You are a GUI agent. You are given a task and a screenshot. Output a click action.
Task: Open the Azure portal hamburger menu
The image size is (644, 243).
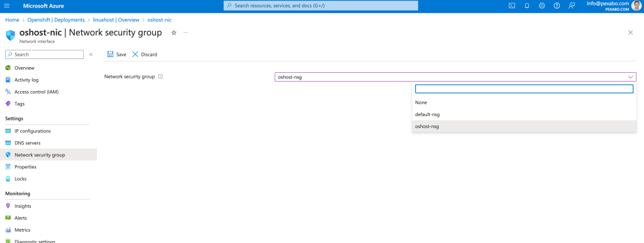(x=6, y=6)
